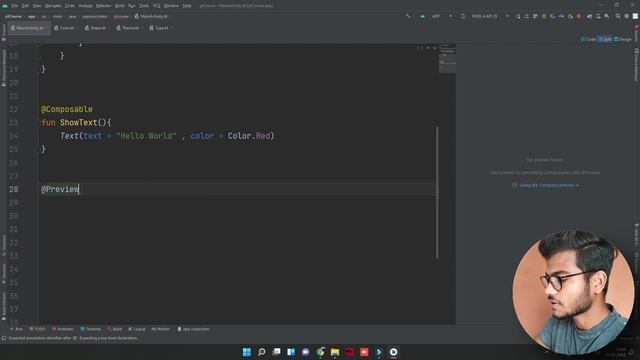
Task: Click the MainActivity.kt breadcrumb item
Action: (x=151, y=17)
